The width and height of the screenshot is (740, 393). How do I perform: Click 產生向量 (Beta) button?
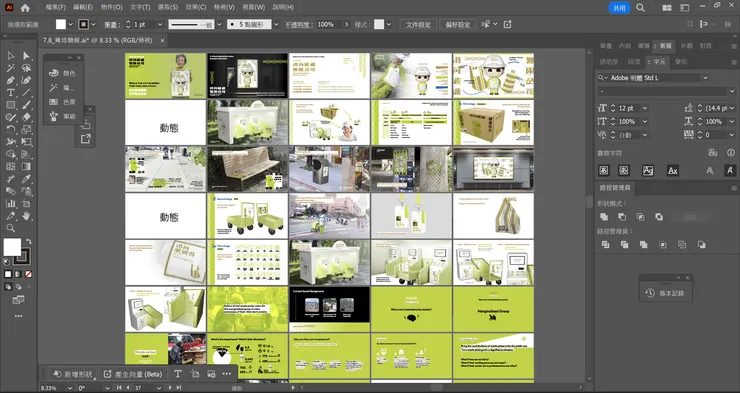click(133, 374)
